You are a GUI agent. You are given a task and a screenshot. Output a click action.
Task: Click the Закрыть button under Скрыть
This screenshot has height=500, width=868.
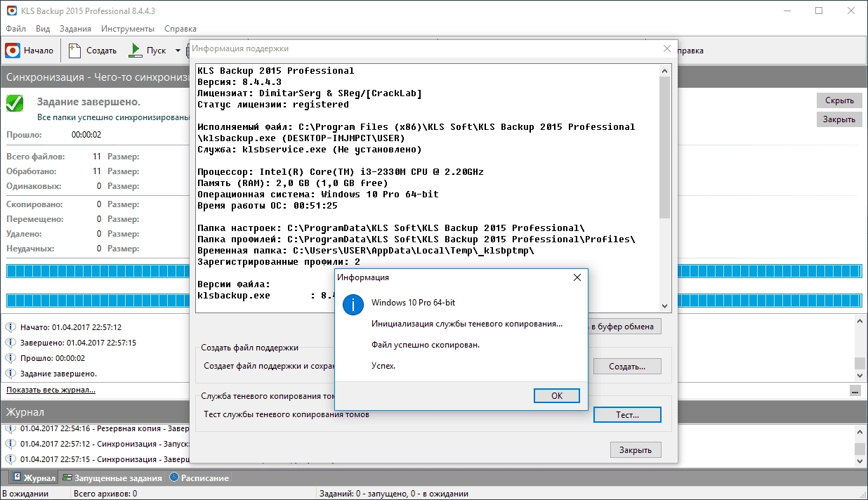click(x=839, y=119)
